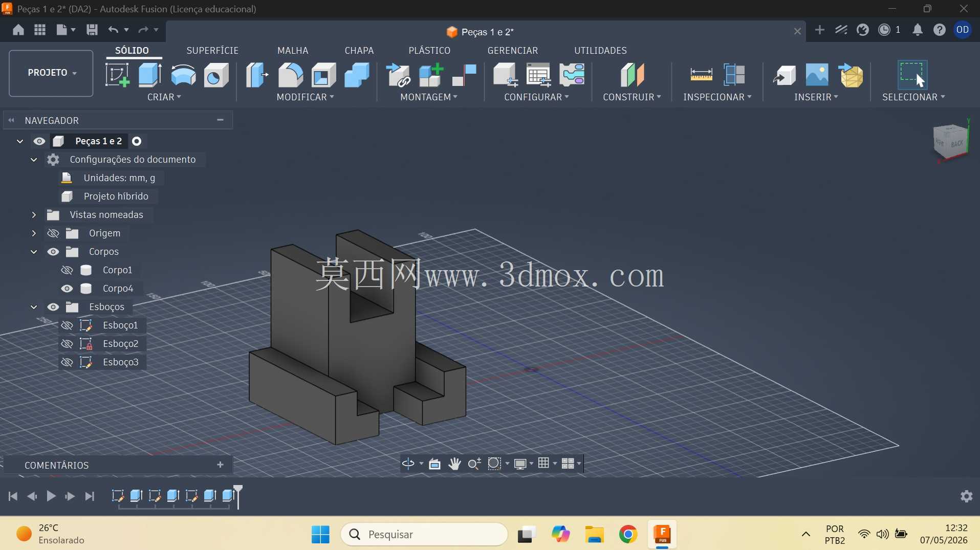Open the Job Status clock icon
This screenshot has height=550, width=980.
point(884,30)
